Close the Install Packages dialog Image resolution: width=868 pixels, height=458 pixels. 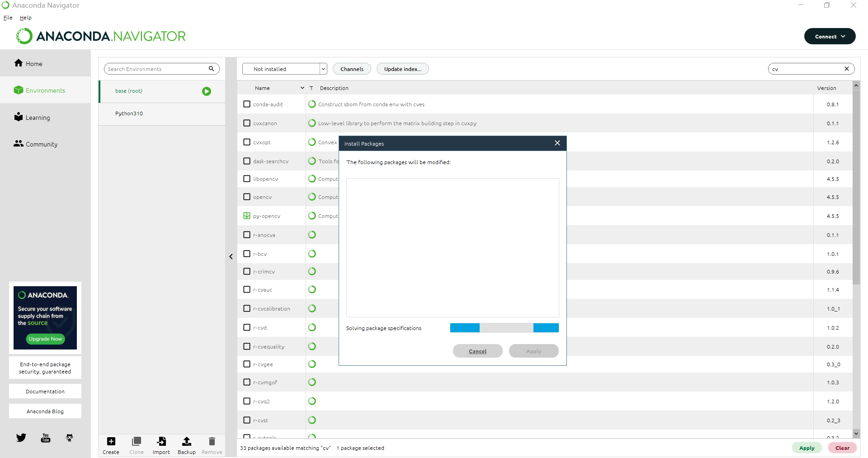(x=557, y=143)
